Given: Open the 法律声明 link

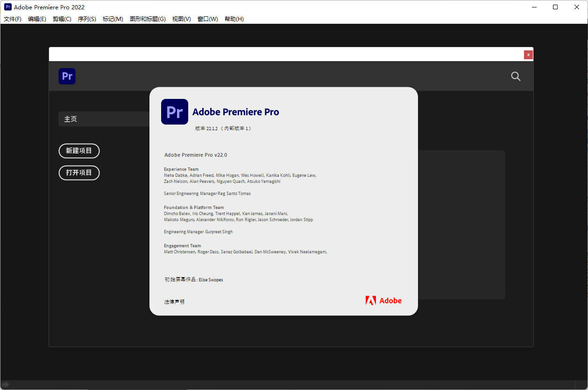Looking at the screenshot, I should [x=174, y=302].
